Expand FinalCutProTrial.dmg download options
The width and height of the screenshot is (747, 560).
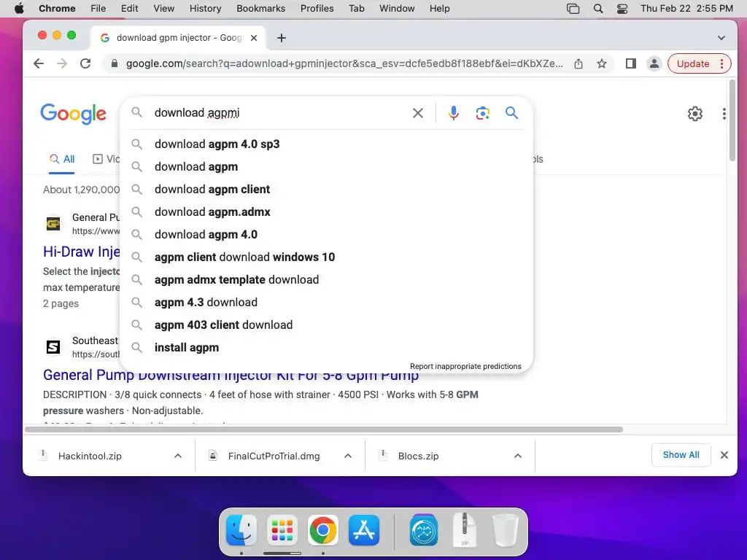348,456
